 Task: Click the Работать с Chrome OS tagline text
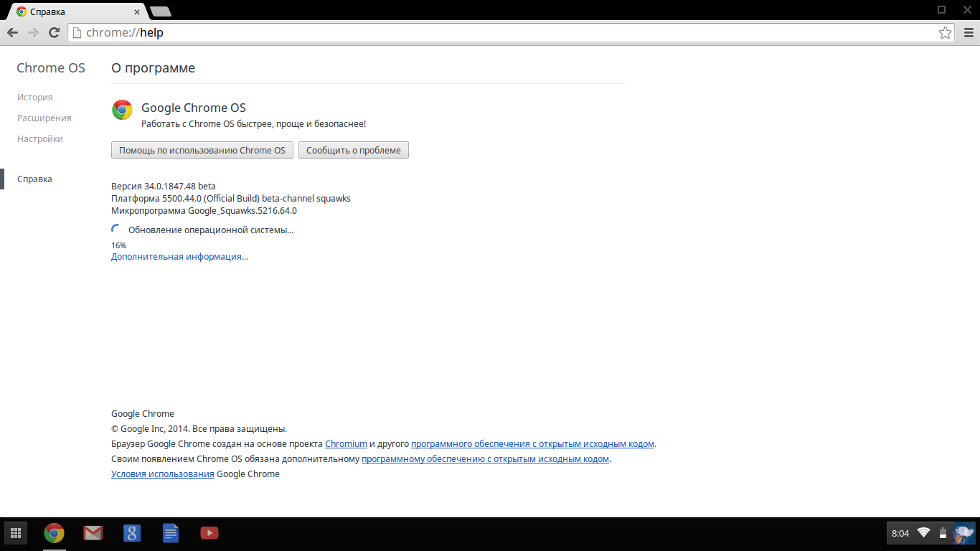point(254,124)
